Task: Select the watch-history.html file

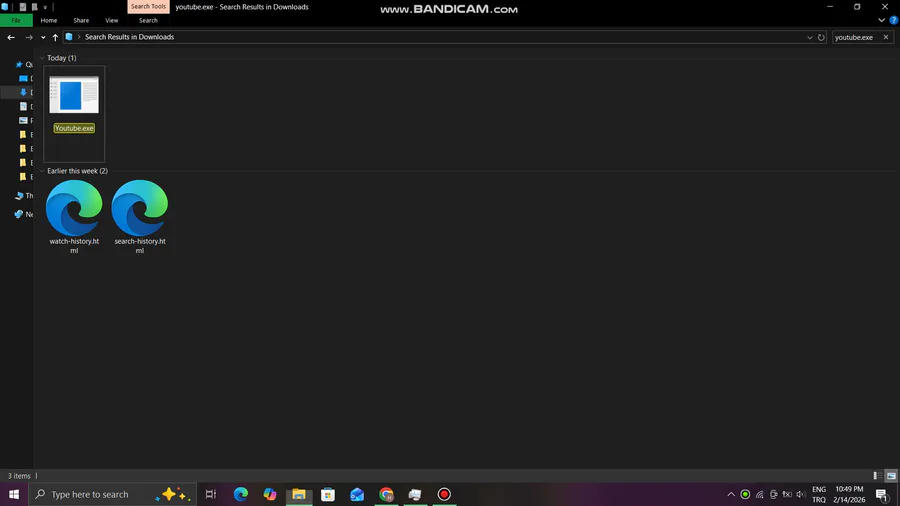Action: click(x=74, y=217)
